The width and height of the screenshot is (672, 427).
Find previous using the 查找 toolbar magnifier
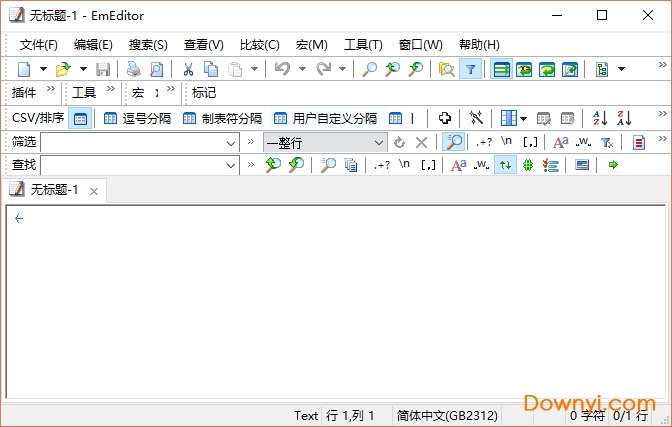click(x=273, y=165)
